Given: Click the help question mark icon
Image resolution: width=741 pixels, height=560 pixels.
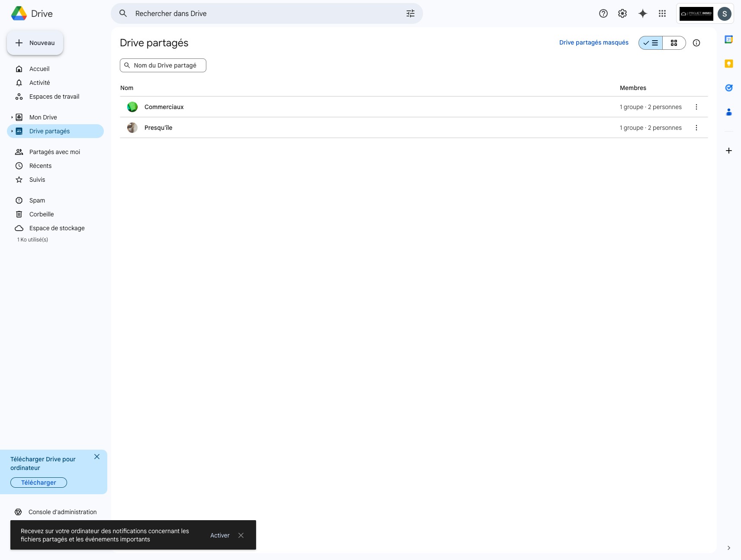Looking at the screenshot, I should (603, 13).
